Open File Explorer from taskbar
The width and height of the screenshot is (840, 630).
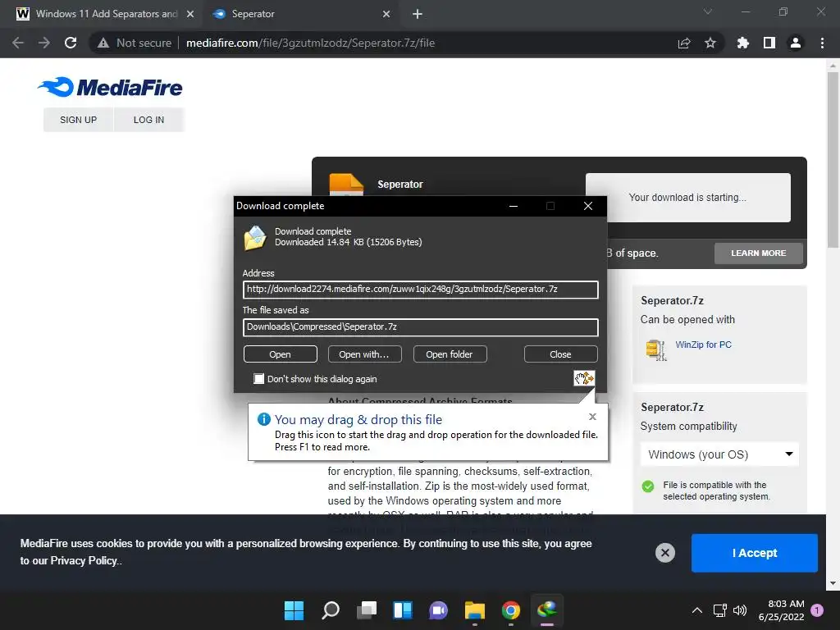point(475,610)
